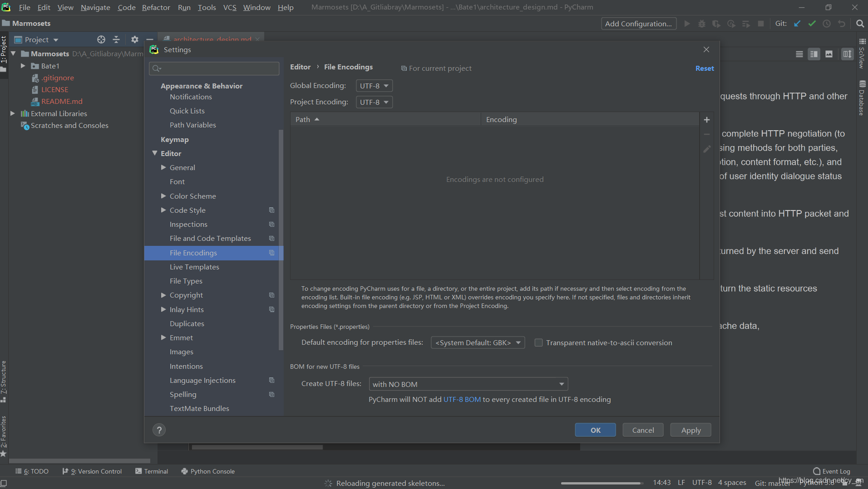
Task: Open the Database side panel
Action: (x=862, y=98)
